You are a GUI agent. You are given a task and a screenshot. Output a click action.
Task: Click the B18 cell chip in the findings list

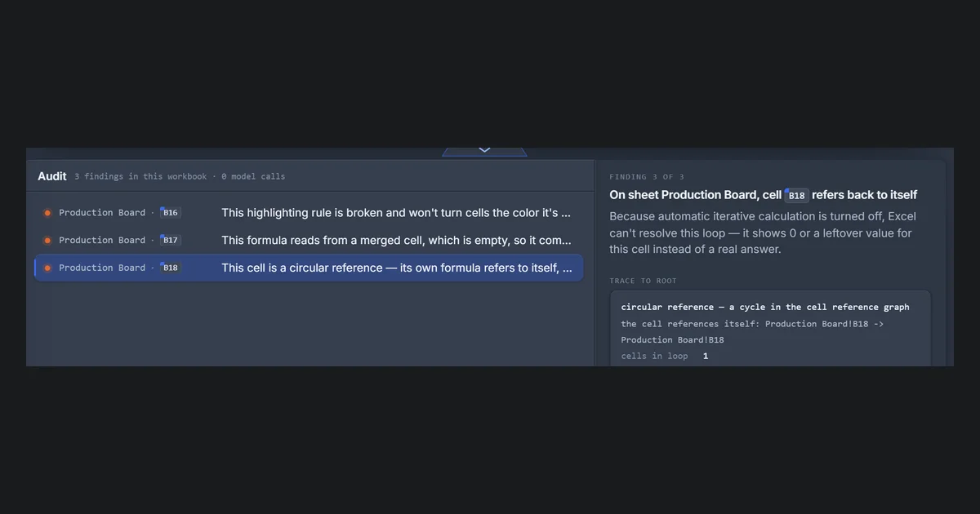pyautogui.click(x=170, y=268)
